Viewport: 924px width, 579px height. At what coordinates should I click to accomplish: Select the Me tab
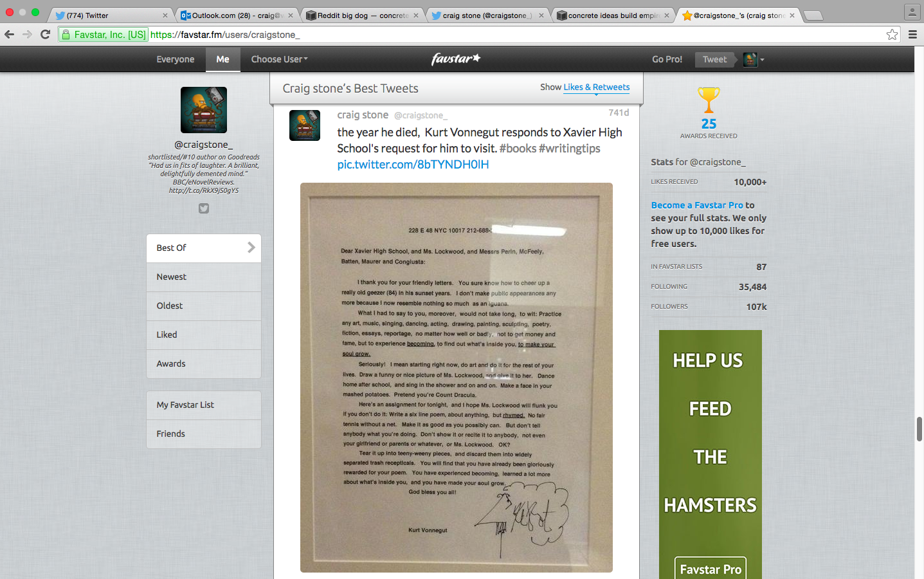[223, 59]
